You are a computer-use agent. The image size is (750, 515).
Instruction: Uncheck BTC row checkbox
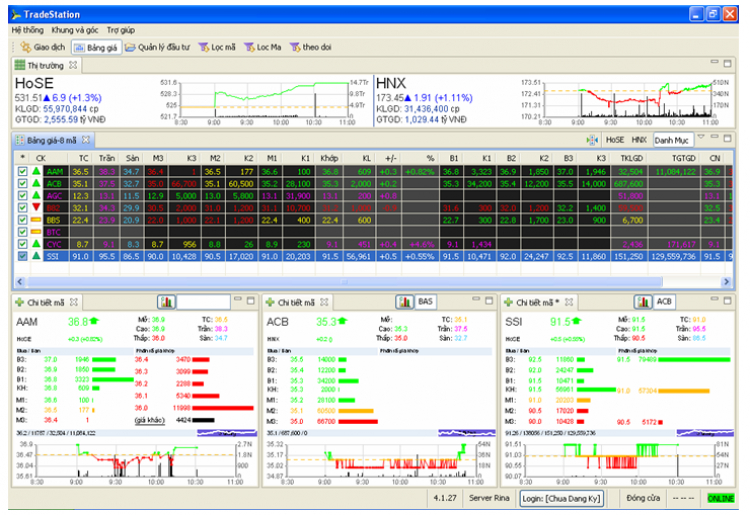click(x=22, y=231)
